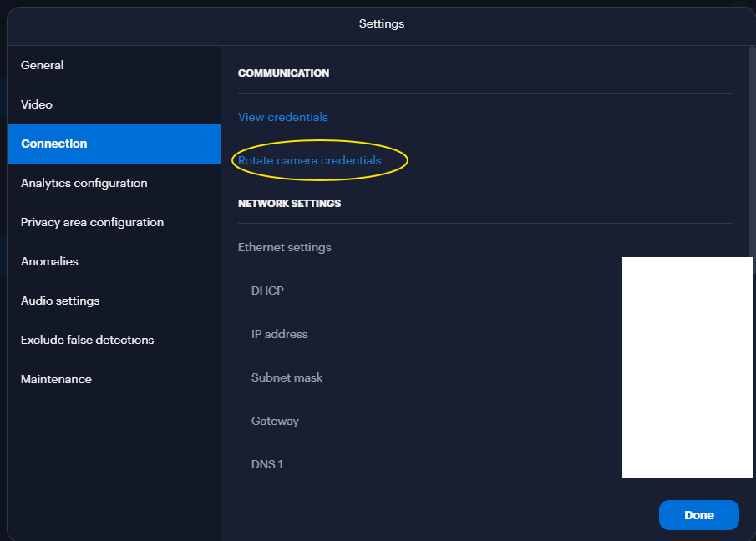The width and height of the screenshot is (756, 541).
Task: Select the Subnet mask entry
Action: [287, 377]
